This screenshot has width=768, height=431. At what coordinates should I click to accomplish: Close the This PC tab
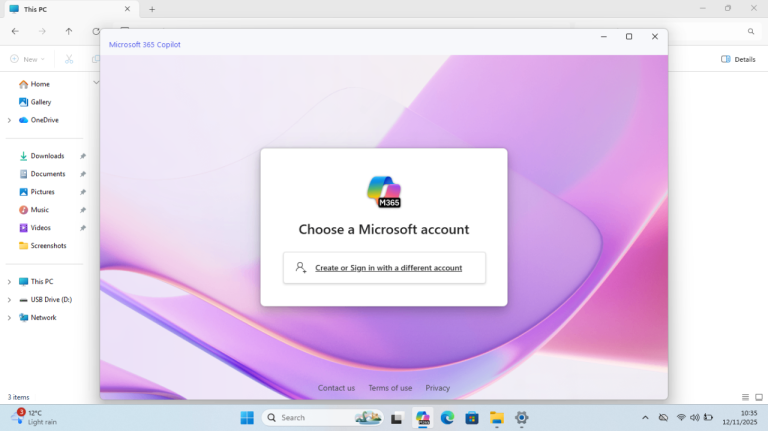click(127, 9)
